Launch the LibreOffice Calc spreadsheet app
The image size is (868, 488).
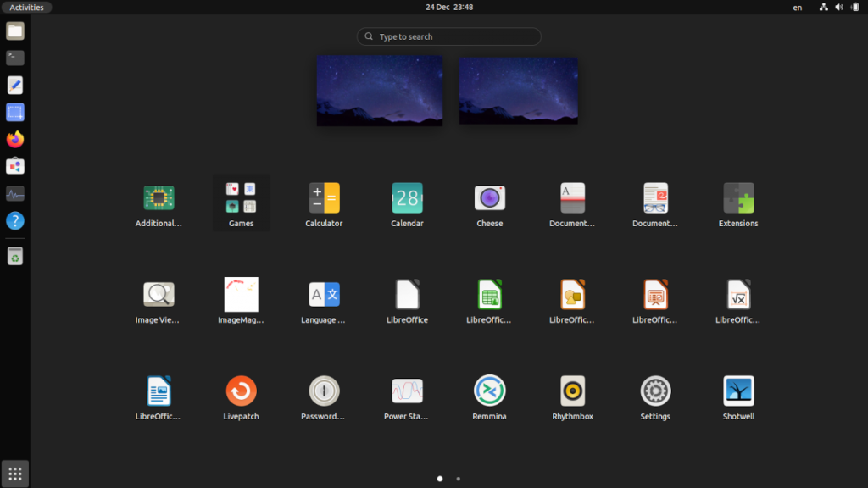489,294
